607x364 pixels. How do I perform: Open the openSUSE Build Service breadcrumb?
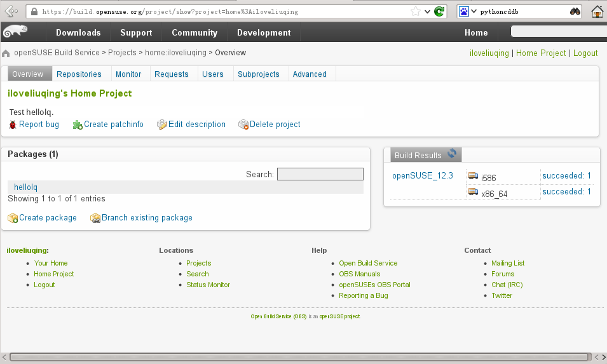pyautogui.click(x=57, y=53)
